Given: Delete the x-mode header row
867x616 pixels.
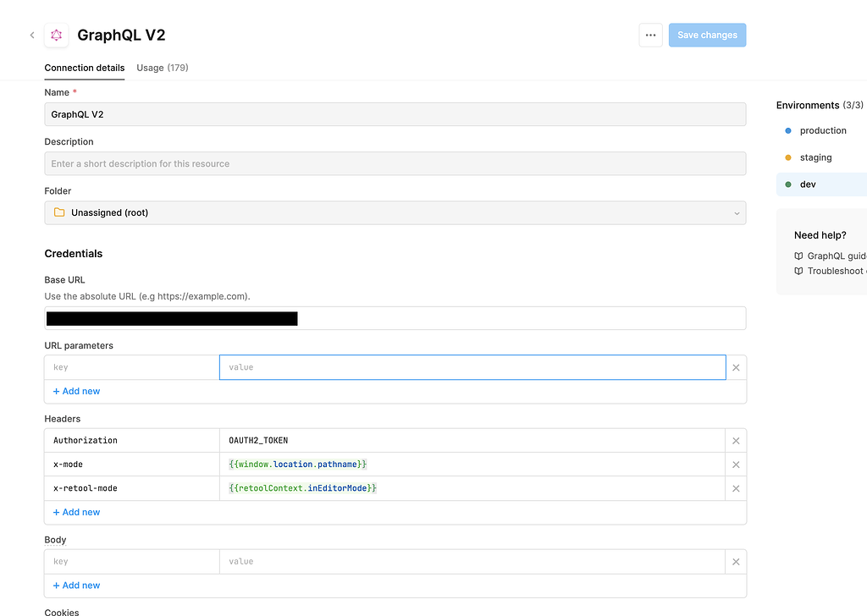Looking at the screenshot, I should (736, 465).
